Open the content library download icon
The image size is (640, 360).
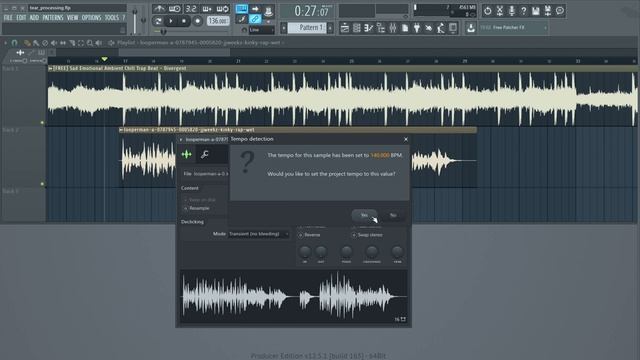[x=471, y=28]
